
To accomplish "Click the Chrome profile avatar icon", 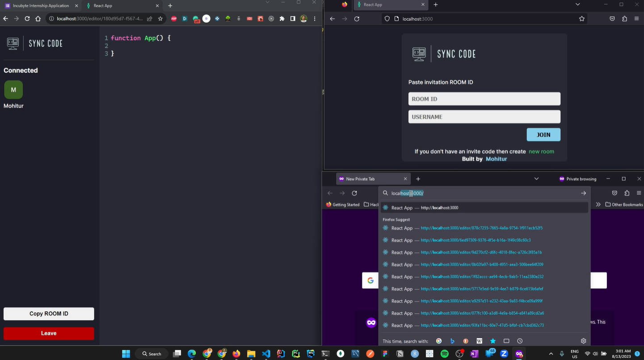I will [303, 18].
